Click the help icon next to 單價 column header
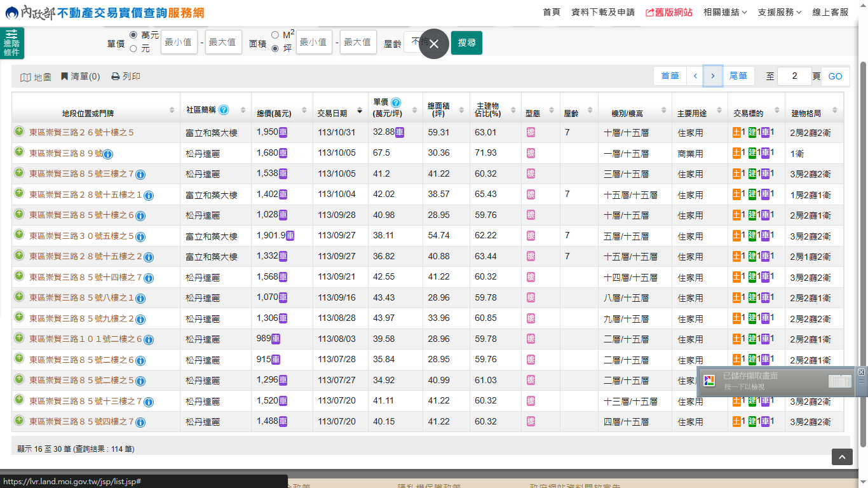 pyautogui.click(x=396, y=102)
